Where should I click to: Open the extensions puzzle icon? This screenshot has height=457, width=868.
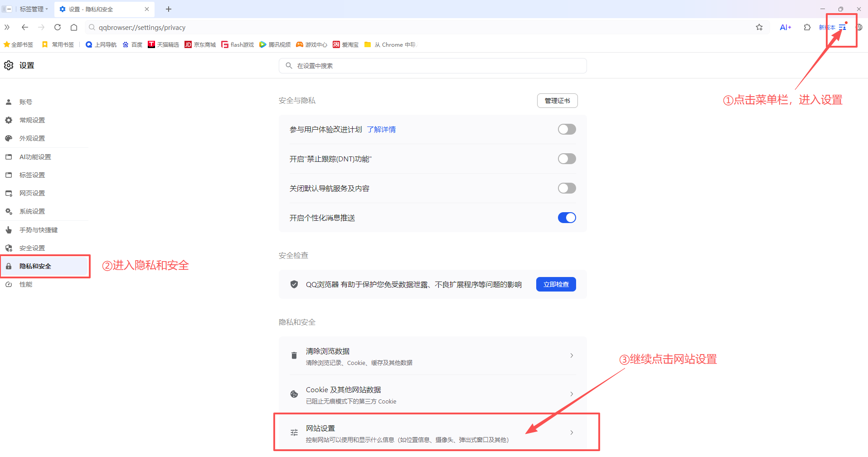point(807,27)
